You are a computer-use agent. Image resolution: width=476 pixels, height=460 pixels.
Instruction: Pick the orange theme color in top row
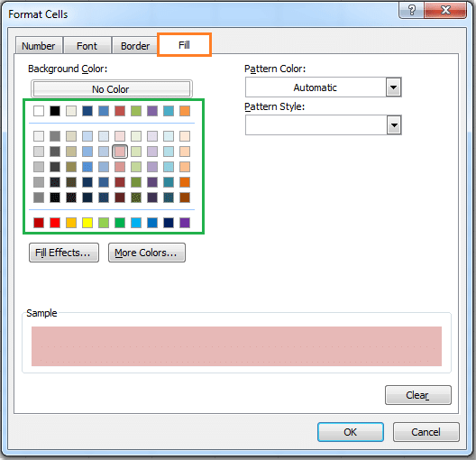click(185, 111)
